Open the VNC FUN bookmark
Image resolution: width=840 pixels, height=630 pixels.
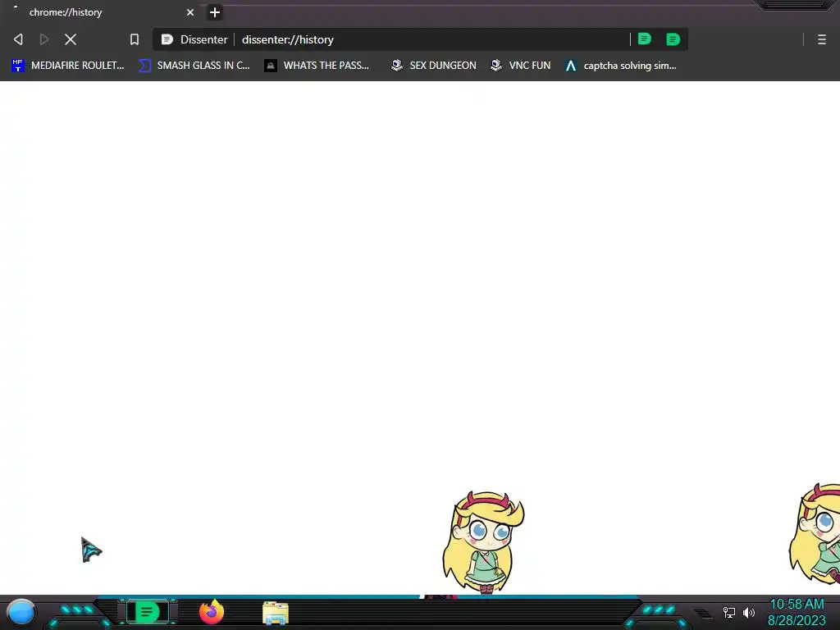click(x=520, y=66)
